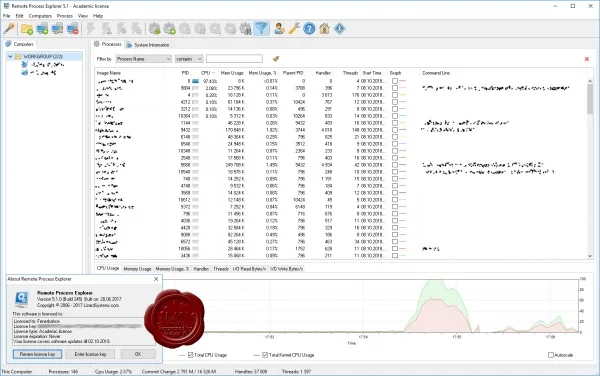Click 'Threads: 1 597' in status bar
The image size is (600, 376).
(x=296, y=371)
